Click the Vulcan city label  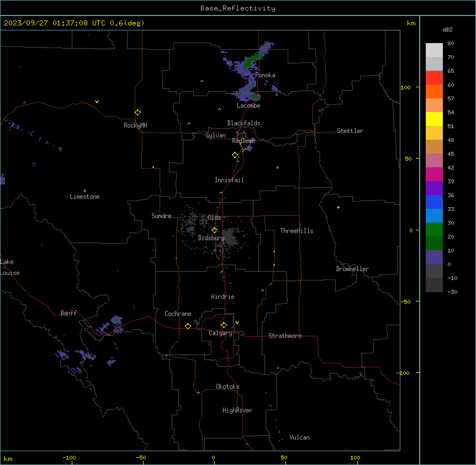pos(300,437)
